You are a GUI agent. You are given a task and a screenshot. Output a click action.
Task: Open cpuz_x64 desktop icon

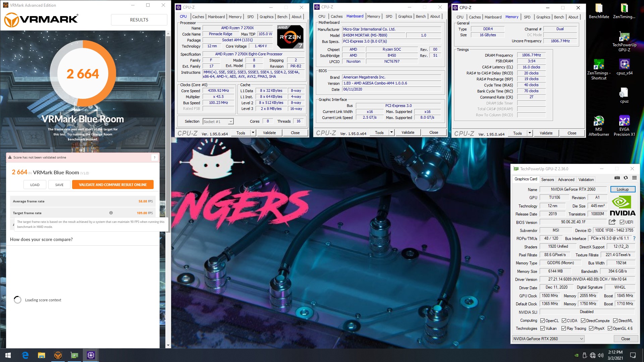click(x=624, y=67)
